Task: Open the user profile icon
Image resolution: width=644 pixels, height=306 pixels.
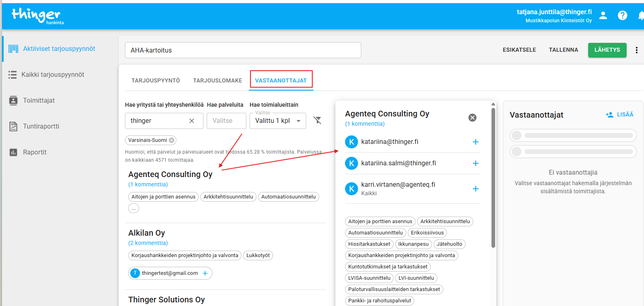Action: 603,15
